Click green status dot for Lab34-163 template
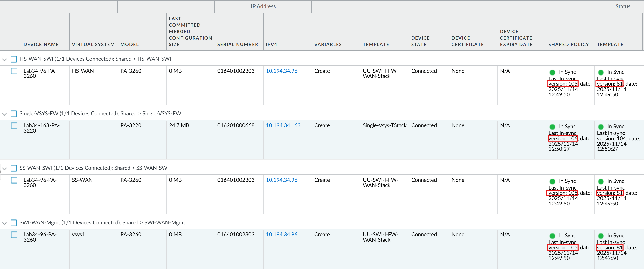Viewport: 644px width, 275px height. [x=601, y=127]
